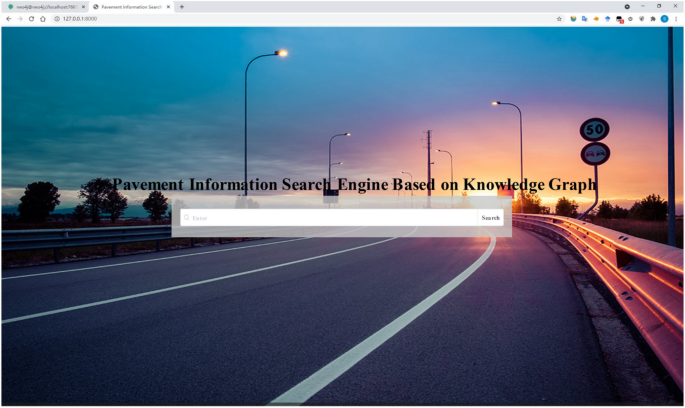
Task: Open the browser home page icon
Action: (42, 18)
